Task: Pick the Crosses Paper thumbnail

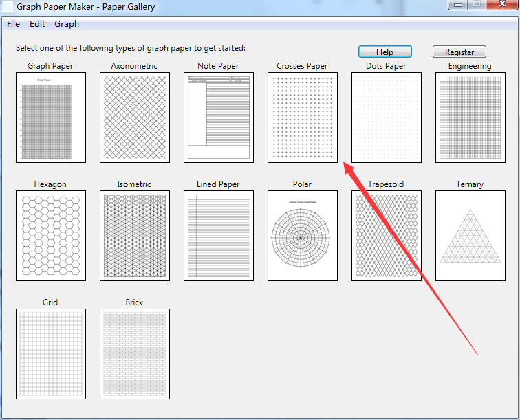Action: [x=302, y=118]
